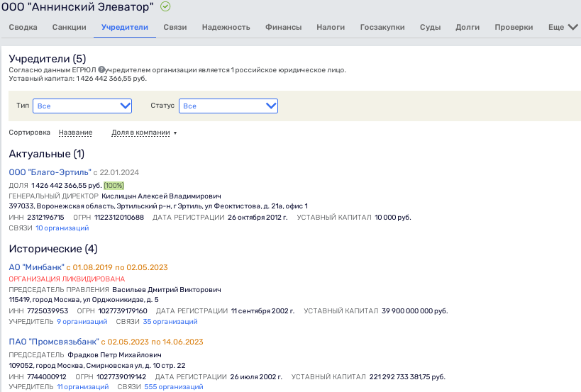Click Промсвязьбанк's ИНН 7744000912
The width and height of the screenshot is (581, 392).
tap(47, 377)
